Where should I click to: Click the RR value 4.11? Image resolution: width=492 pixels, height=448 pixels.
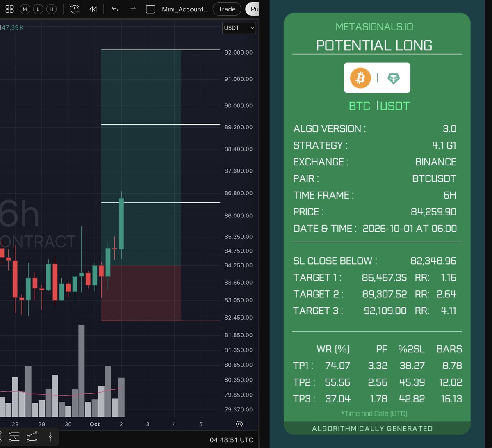coord(449,311)
